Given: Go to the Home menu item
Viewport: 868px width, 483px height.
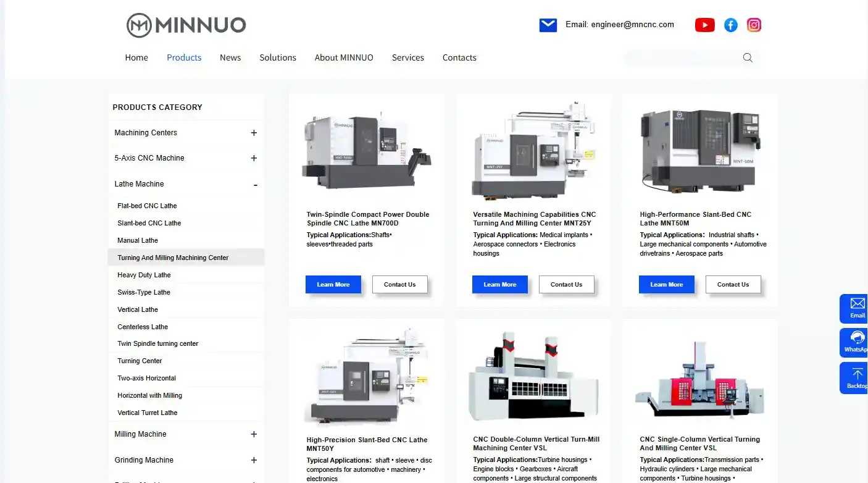Looking at the screenshot, I should (x=136, y=57).
